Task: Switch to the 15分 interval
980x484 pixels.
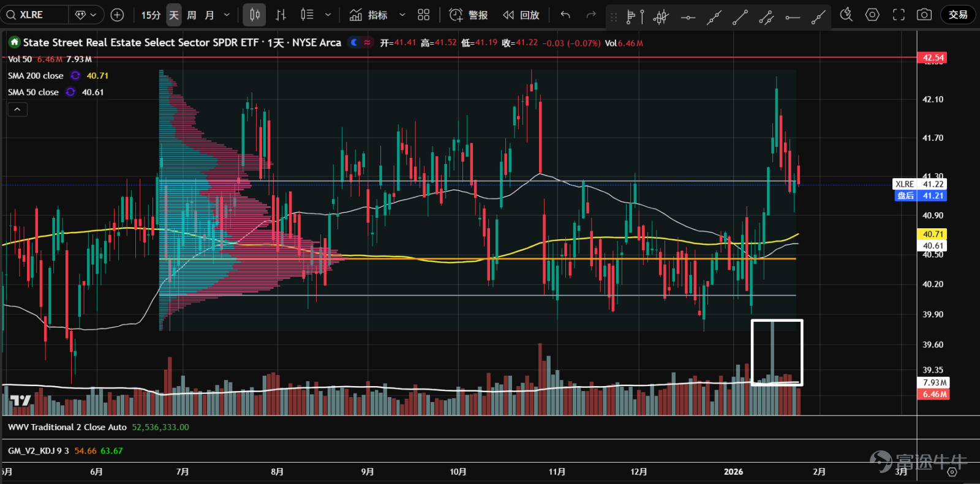Action: (151, 15)
